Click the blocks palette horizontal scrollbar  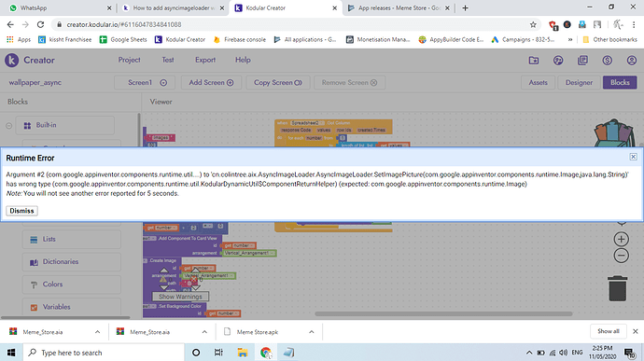click(x=65, y=317)
